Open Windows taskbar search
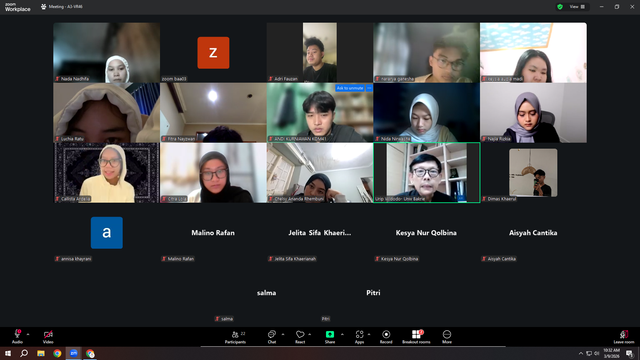Image resolution: width=640 pixels, height=360 pixels. point(24,353)
